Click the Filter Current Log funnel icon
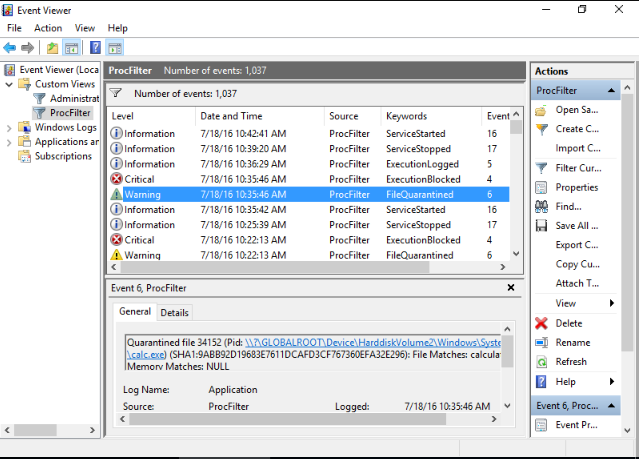 pyautogui.click(x=542, y=168)
